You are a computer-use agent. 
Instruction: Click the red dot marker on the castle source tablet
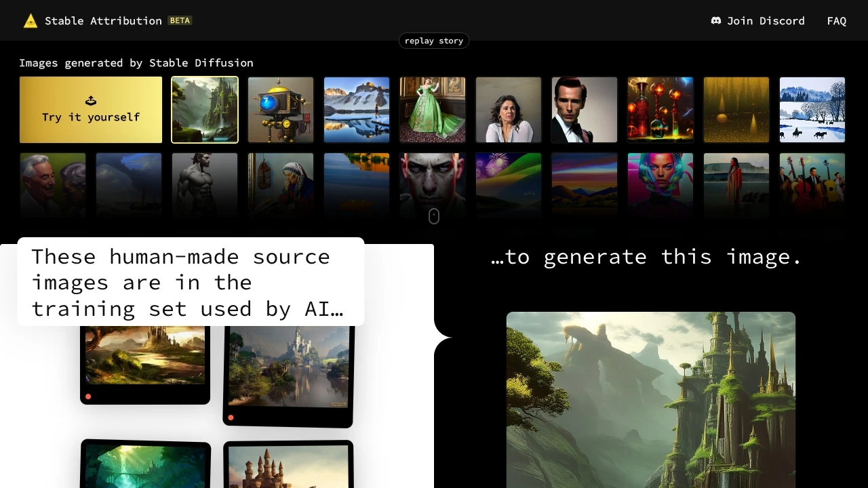231,417
